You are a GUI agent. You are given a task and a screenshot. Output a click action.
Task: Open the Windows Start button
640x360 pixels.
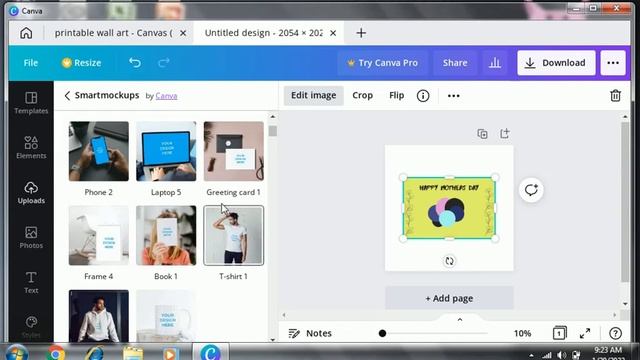click(x=17, y=353)
